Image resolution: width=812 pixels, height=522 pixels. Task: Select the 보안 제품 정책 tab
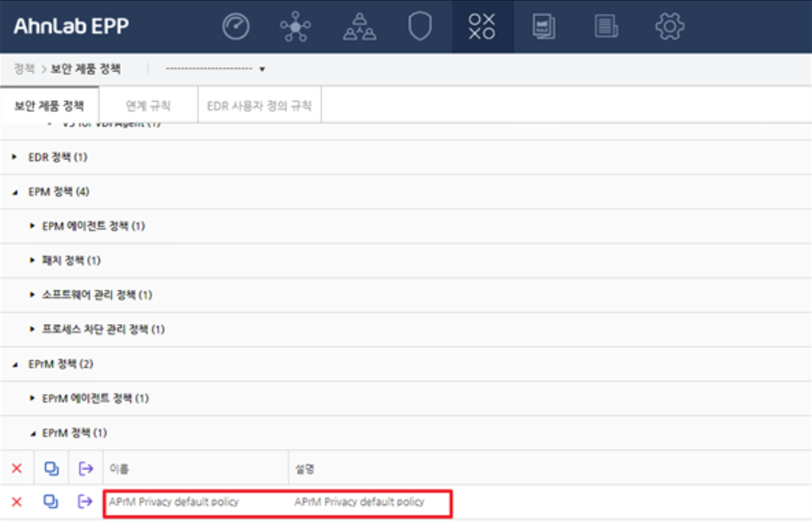coord(49,105)
